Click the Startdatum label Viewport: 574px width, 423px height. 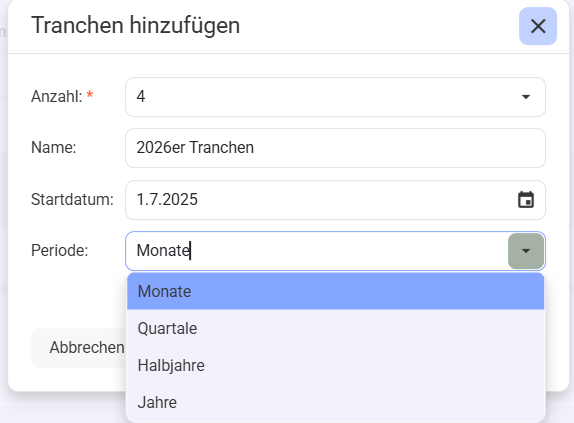72,199
